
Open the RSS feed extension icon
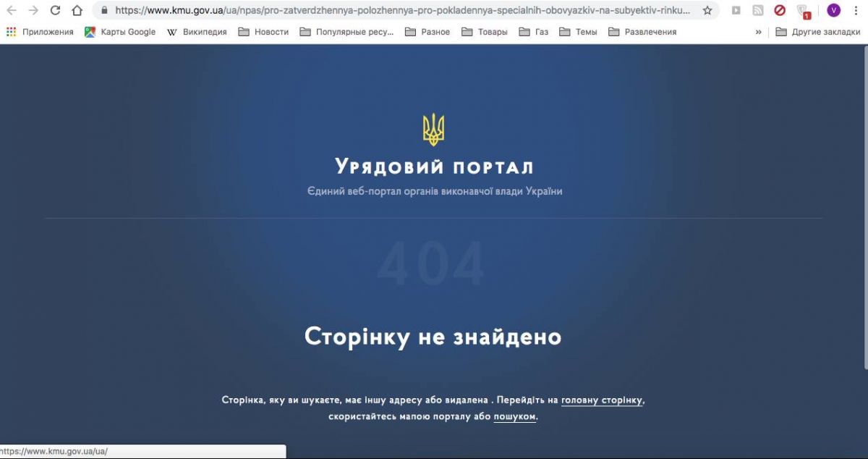[757, 11]
